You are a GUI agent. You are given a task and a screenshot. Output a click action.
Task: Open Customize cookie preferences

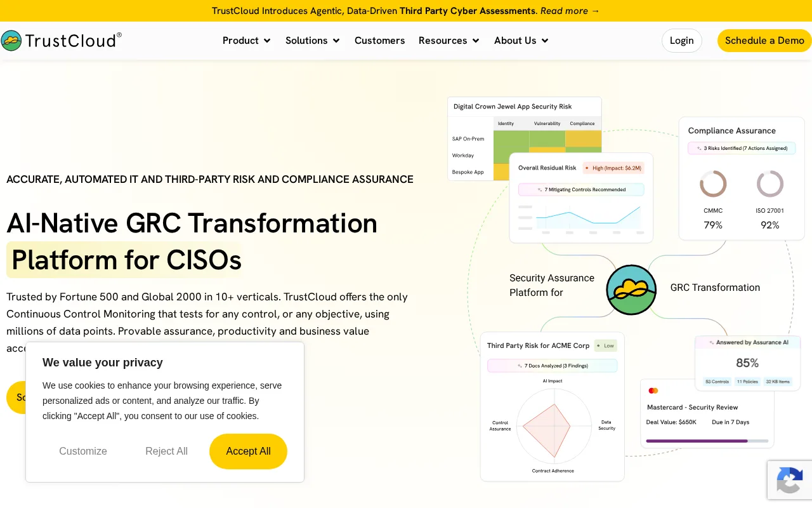coord(83,451)
